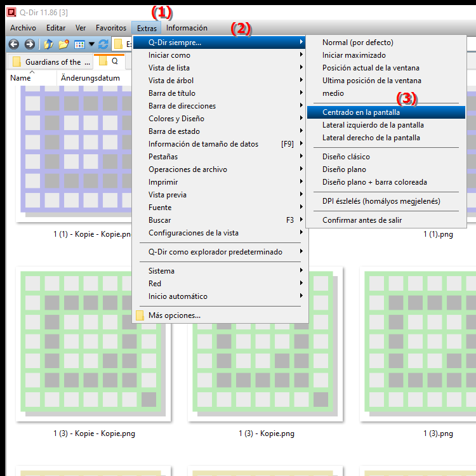This screenshot has width=476, height=476.
Task: Open Buscar submenu
Action: coord(219,220)
